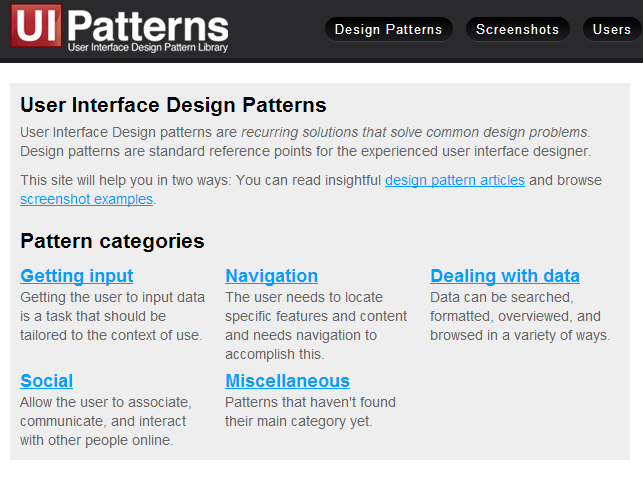
Task: Open the Users nav item
Action: click(612, 29)
